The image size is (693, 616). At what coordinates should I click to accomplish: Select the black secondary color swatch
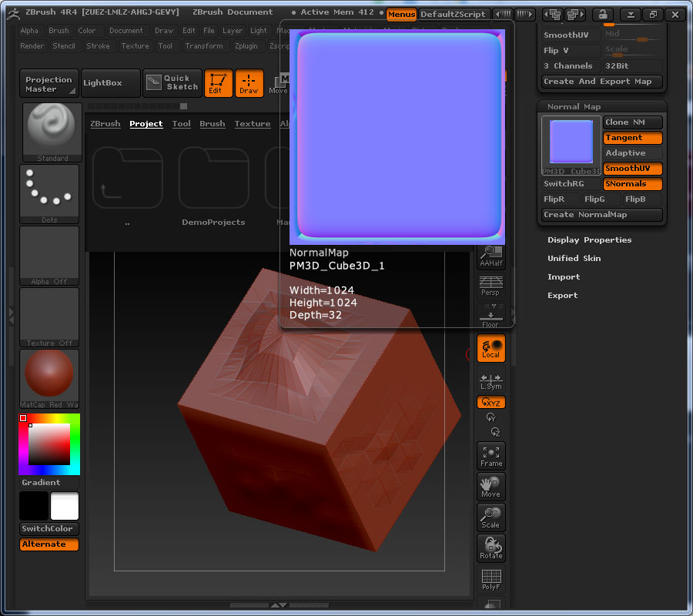(x=34, y=506)
